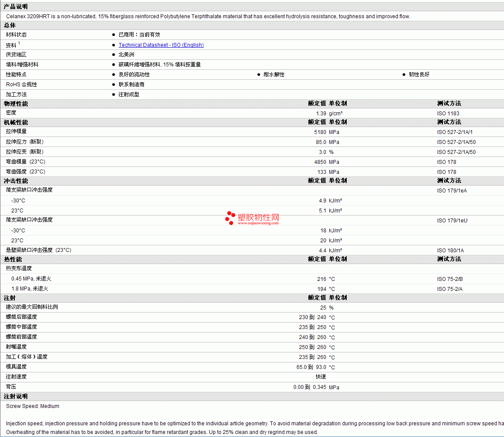
Task: Click the impact value 20 kJ/m²
Action: click(x=331, y=241)
